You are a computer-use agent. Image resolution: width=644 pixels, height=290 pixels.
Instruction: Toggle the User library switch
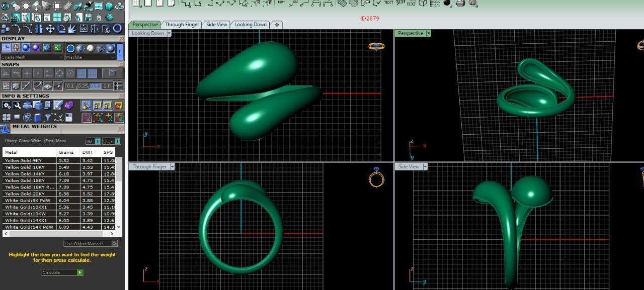(112, 141)
